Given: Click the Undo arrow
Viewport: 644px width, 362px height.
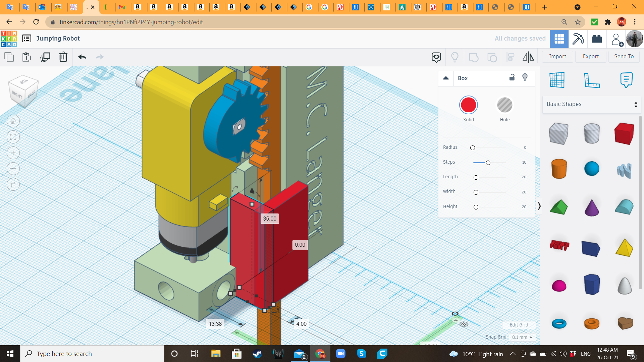Looking at the screenshot, I should click(x=82, y=57).
